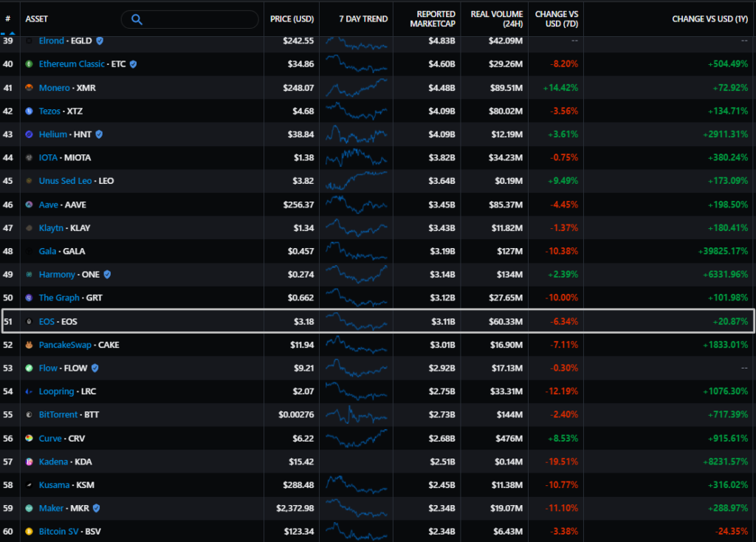
Task: Click the Ethereum Classic coin logo
Action: [29, 64]
